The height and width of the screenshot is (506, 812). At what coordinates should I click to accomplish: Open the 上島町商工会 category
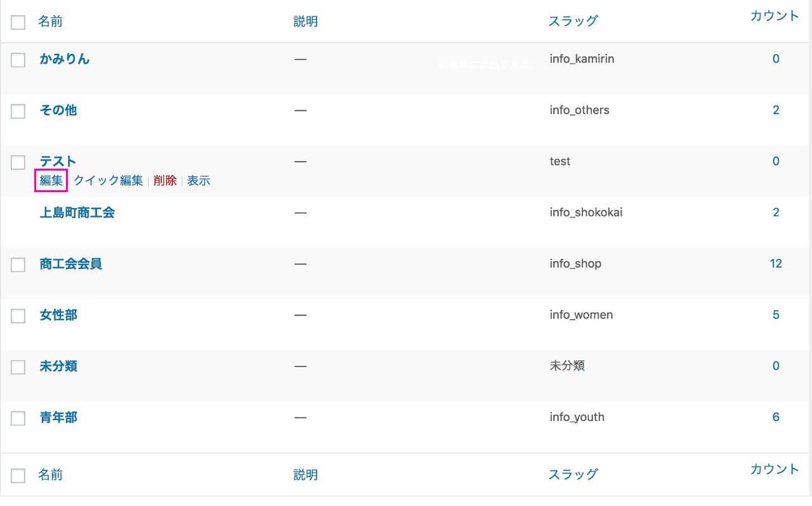point(77,212)
